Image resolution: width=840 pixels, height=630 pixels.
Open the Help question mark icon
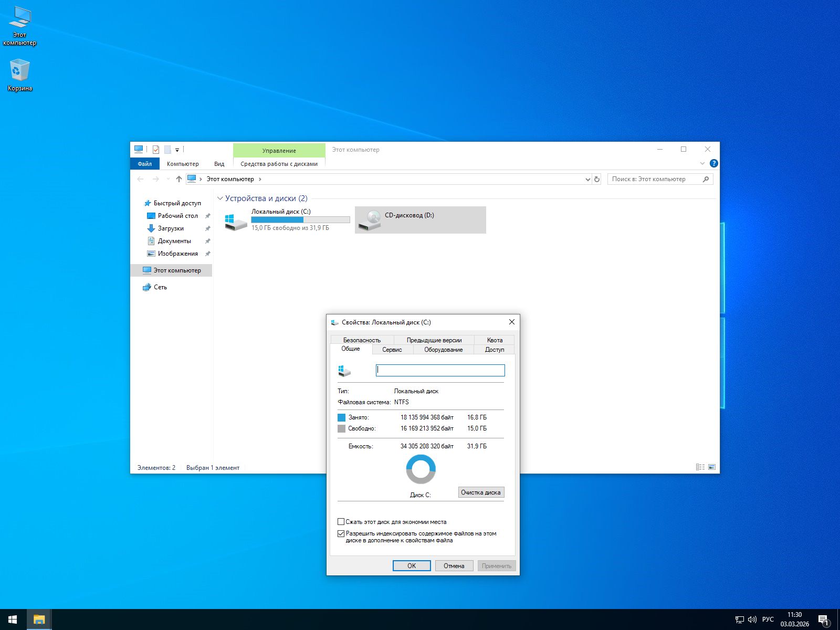click(x=713, y=163)
